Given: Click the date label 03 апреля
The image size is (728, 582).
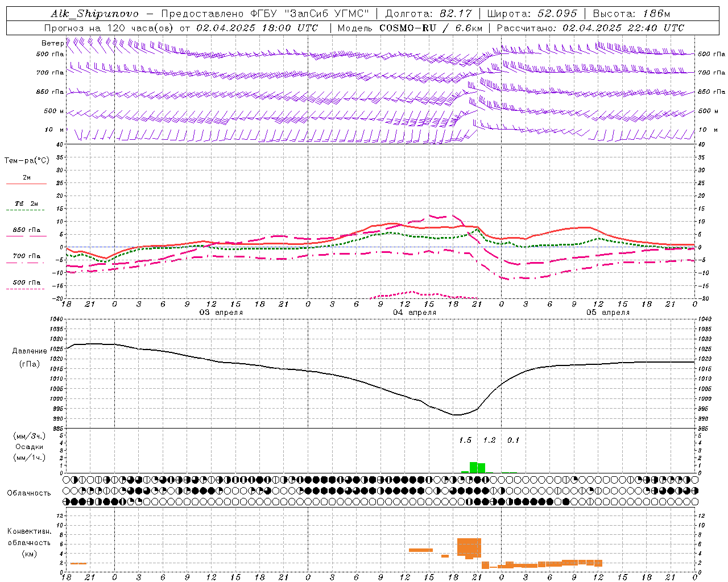Looking at the screenshot, I should tap(221, 313).
